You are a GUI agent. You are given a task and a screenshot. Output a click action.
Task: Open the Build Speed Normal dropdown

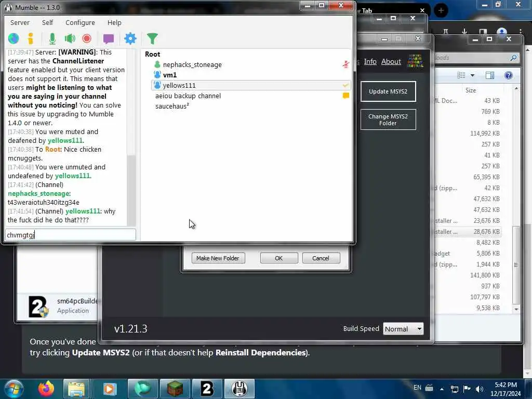pyautogui.click(x=403, y=329)
